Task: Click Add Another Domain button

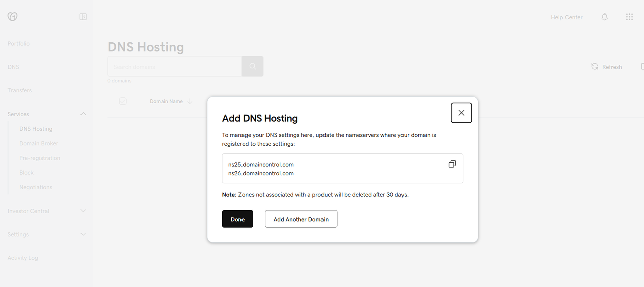Action: tap(301, 219)
